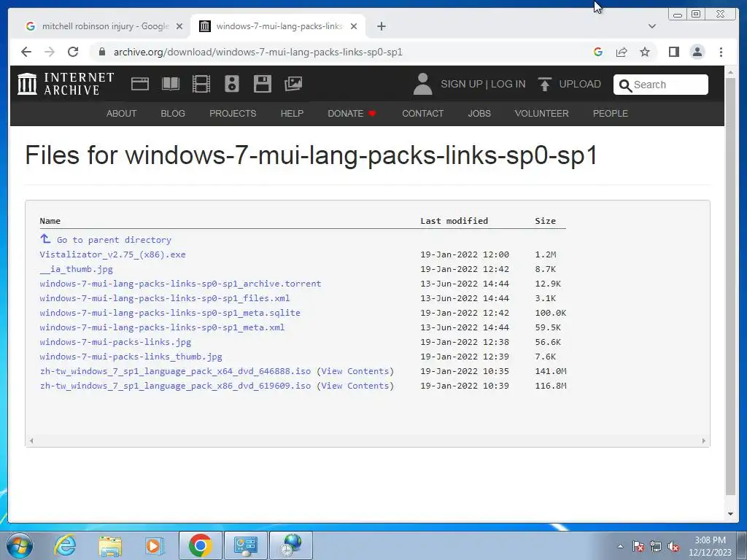This screenshot has height=560, width=747.
Task: Open the tab search dropdown chevron
Action: point(652,26)
